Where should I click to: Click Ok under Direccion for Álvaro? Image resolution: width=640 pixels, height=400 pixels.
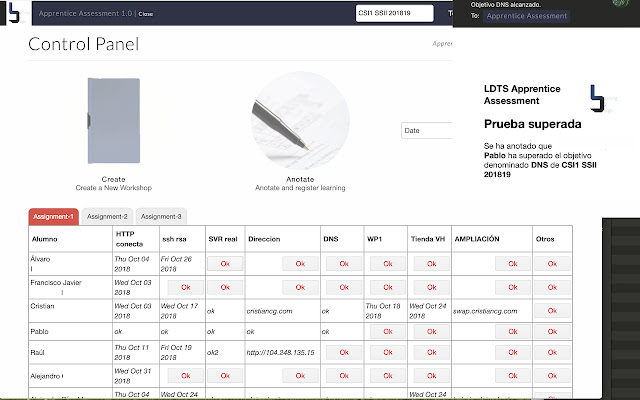[300, 264]
